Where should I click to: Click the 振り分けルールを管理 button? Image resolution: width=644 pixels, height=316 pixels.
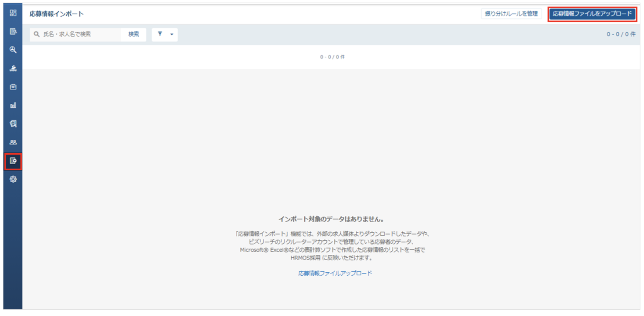coord(511,14)
